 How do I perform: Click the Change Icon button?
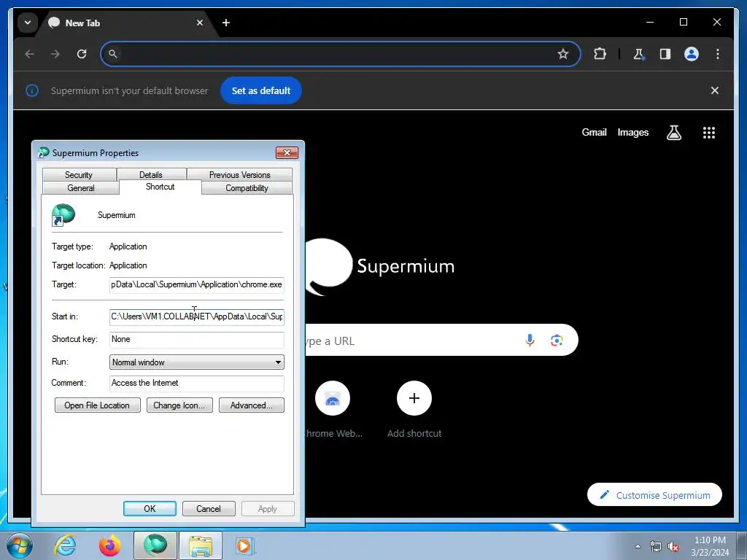[x=179, y=405]
